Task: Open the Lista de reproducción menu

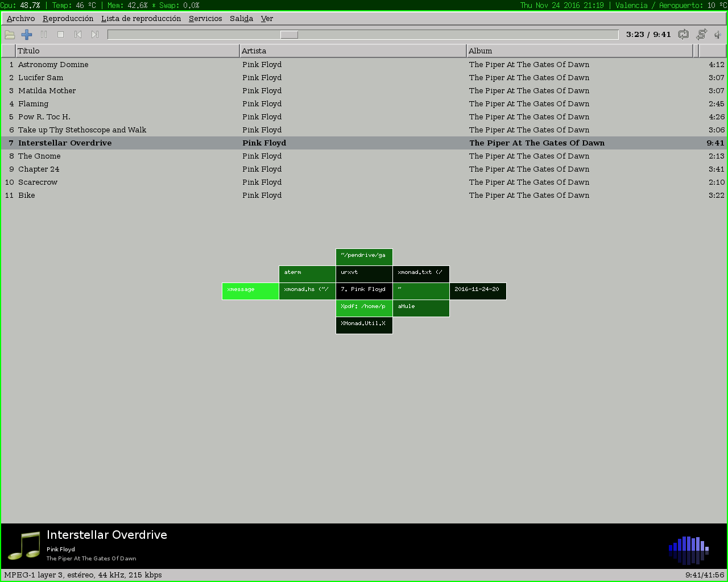Action: click(x=141, y=19)
